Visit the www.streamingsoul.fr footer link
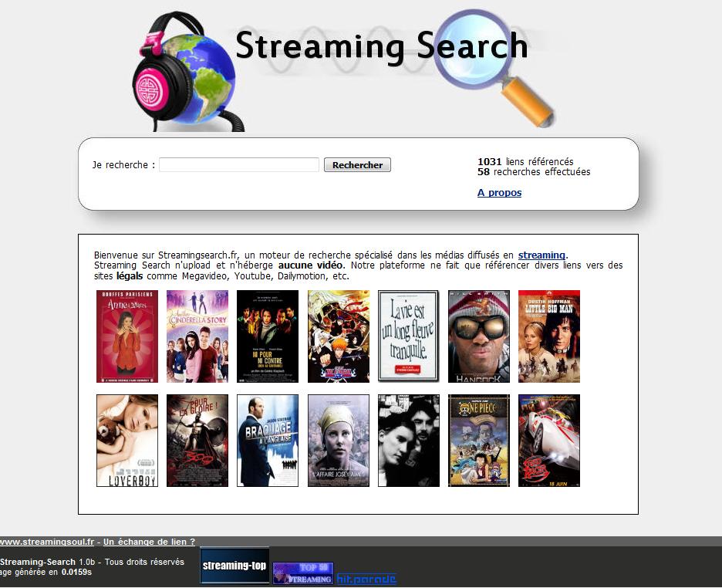Viewport: 722px width, 588px height. coord(48,542)
